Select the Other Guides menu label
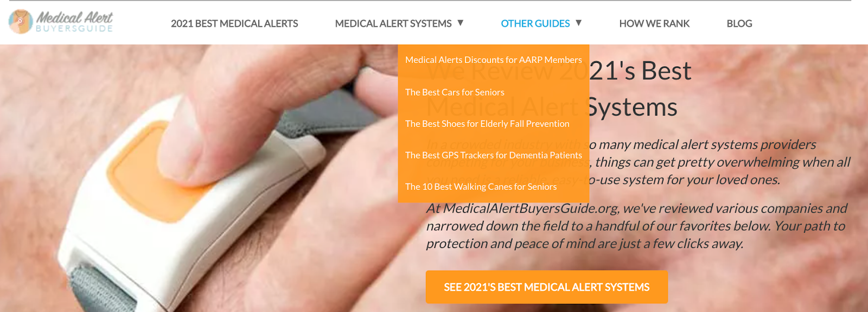This screenshot has width=868, height=312. (x=535, y=23)
